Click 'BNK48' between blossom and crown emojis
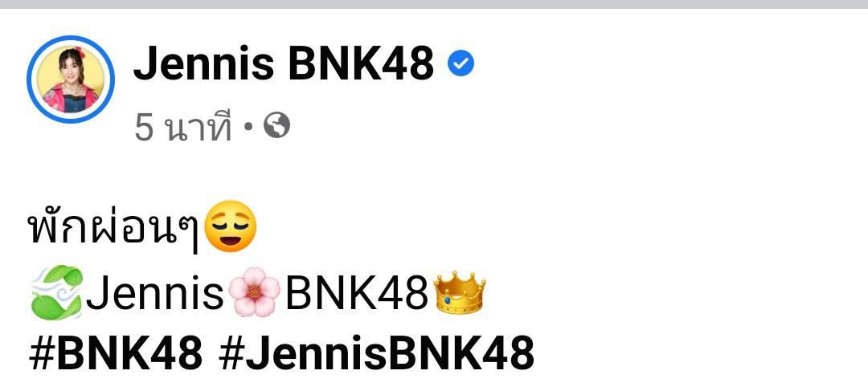Screen dimensions: 868x391 [357, 293]
